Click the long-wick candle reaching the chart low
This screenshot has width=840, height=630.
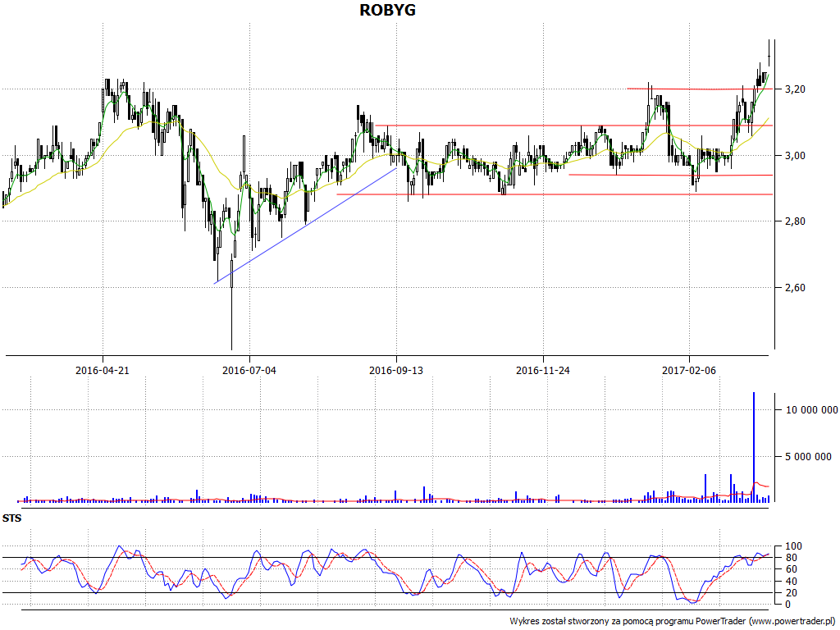tap(232, 303)
